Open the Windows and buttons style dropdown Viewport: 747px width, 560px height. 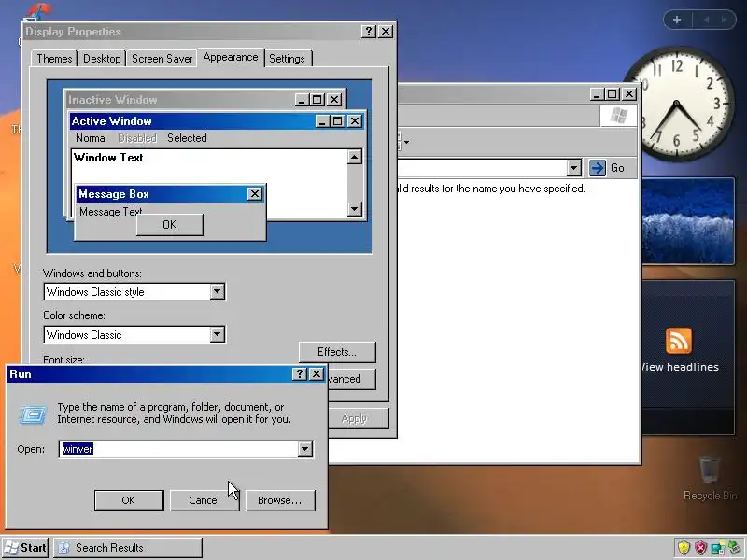(217, 291)
